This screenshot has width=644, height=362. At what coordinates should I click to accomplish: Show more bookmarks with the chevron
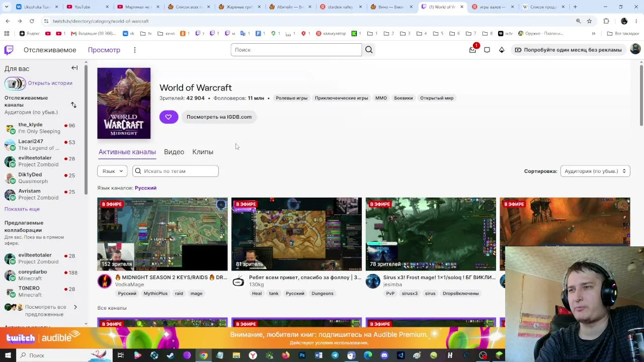tap(594, 34)
